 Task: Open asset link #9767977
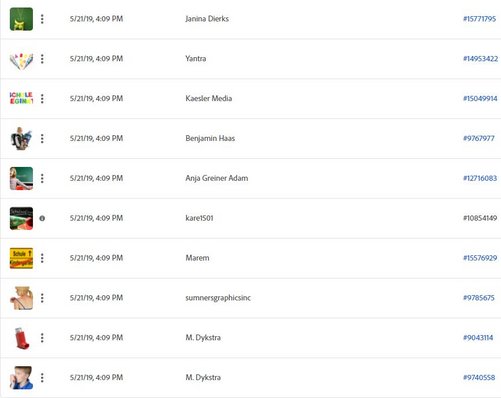(x=479, y=138)
